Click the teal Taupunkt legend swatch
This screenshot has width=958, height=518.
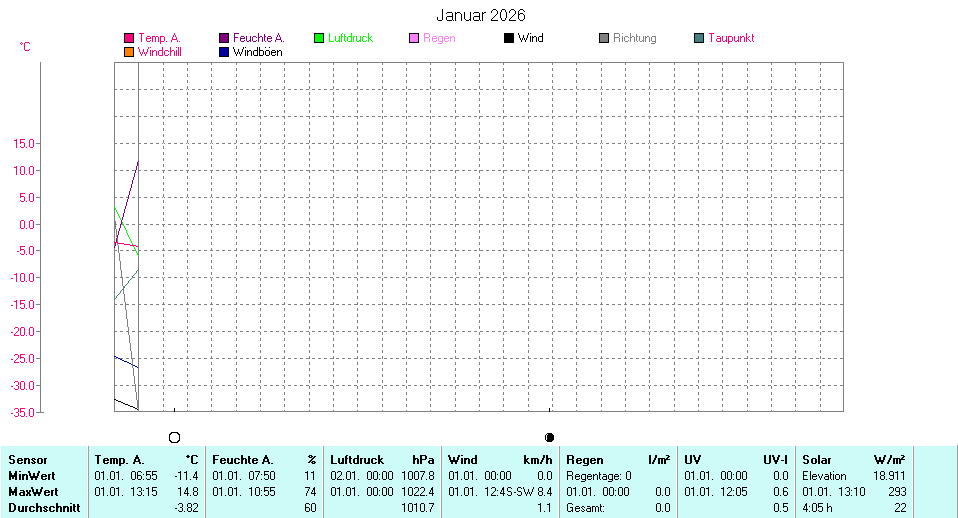(x=699, y=39)
